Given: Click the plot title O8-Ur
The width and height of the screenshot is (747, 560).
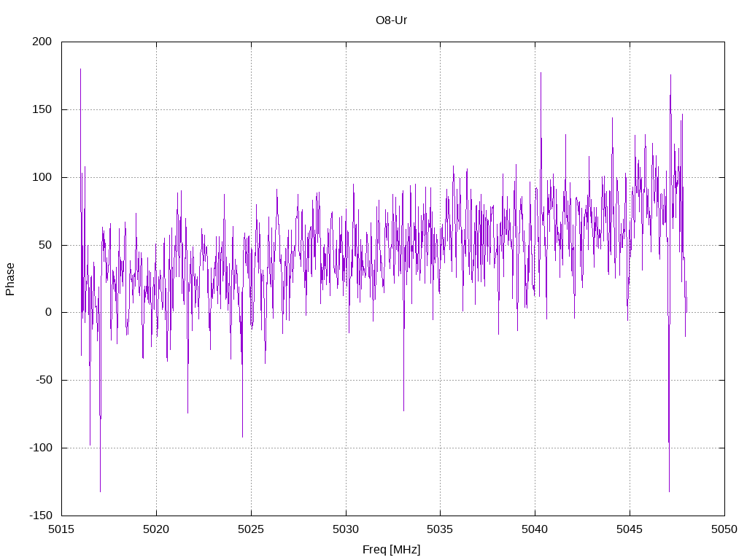Looking at the screenshot, I should [x=391, y=20].
